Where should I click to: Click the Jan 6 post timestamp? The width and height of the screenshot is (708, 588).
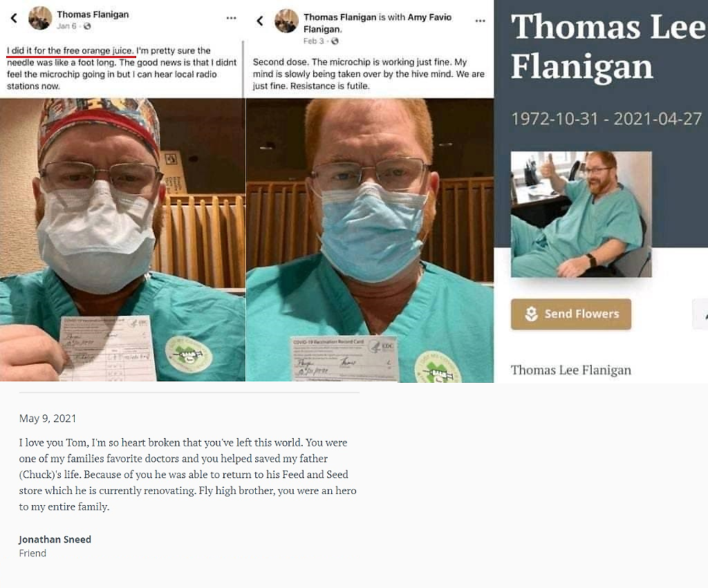(66, 26)
